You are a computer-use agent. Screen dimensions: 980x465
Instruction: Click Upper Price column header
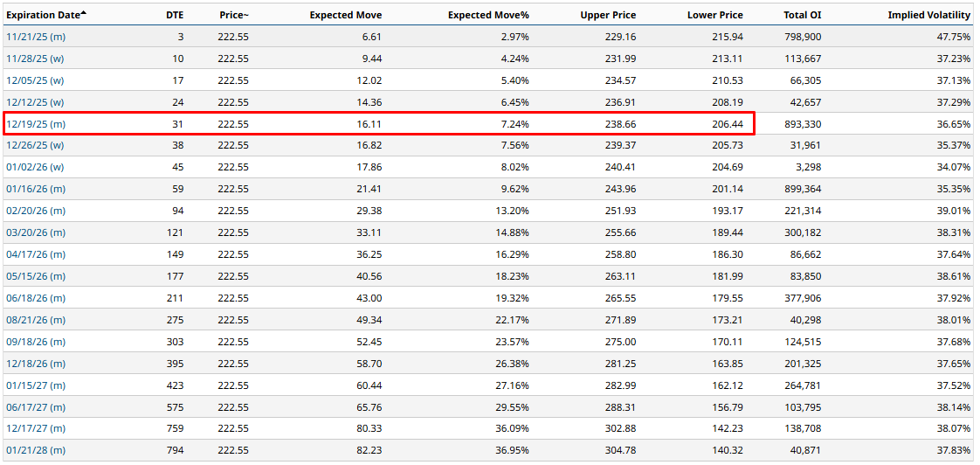point(608,15)
